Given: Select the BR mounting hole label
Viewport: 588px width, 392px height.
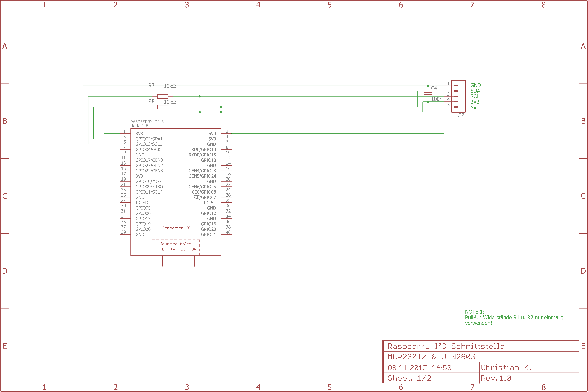Looking at the screenshot, I should 194,249.
